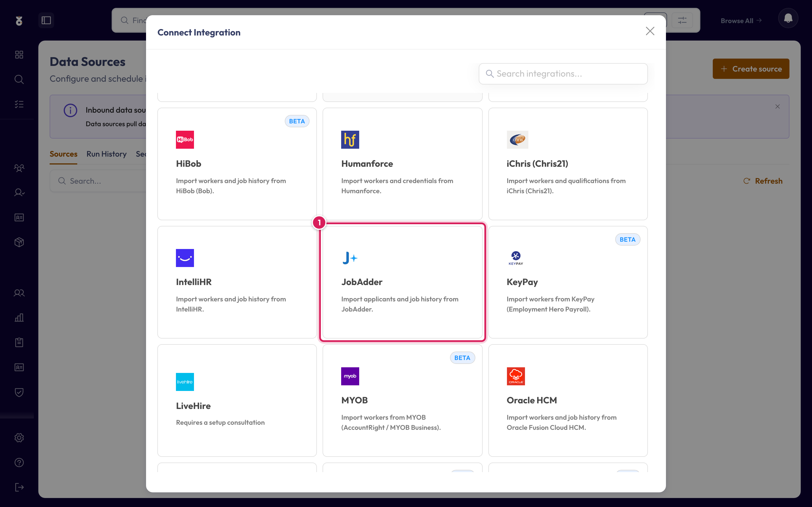The width and height of the screenshot is (812, 507).
Task: Choose the LiveHire integration logo
Action: click(185, 382)
